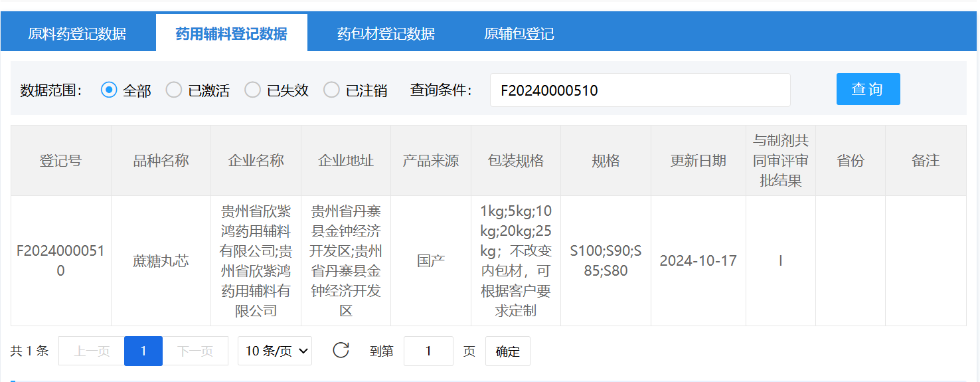Open the 10 条/页 page size dropdown

coord(275,351)
